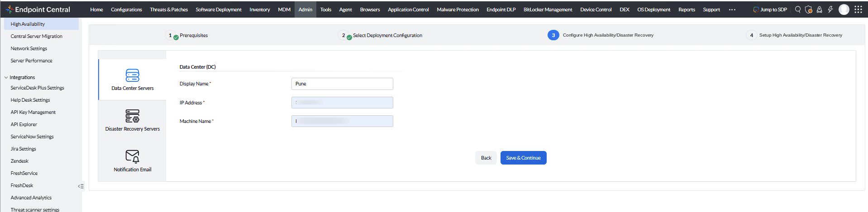Select the Admin tab
868x212 pixels.
click(305, 9)
